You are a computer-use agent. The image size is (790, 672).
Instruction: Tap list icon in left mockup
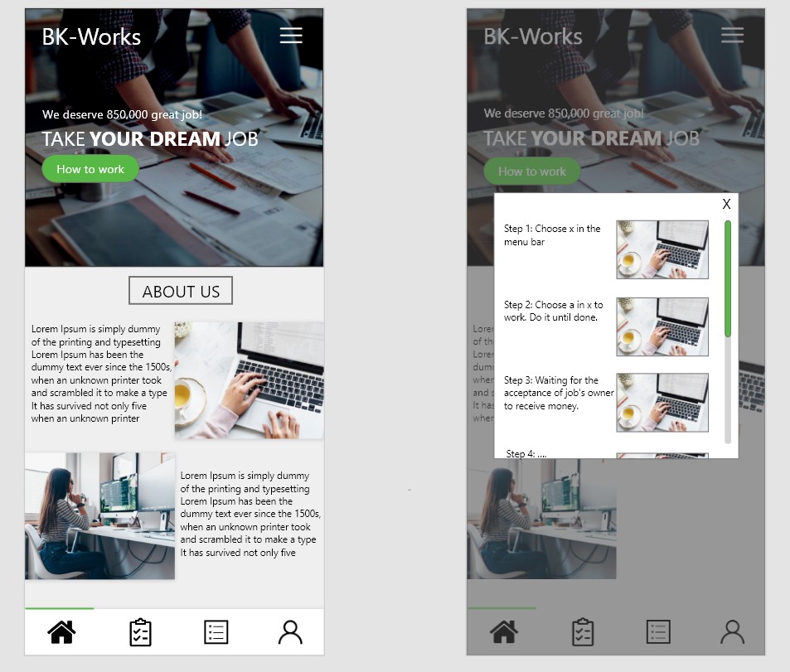click(x=216, y=631)
